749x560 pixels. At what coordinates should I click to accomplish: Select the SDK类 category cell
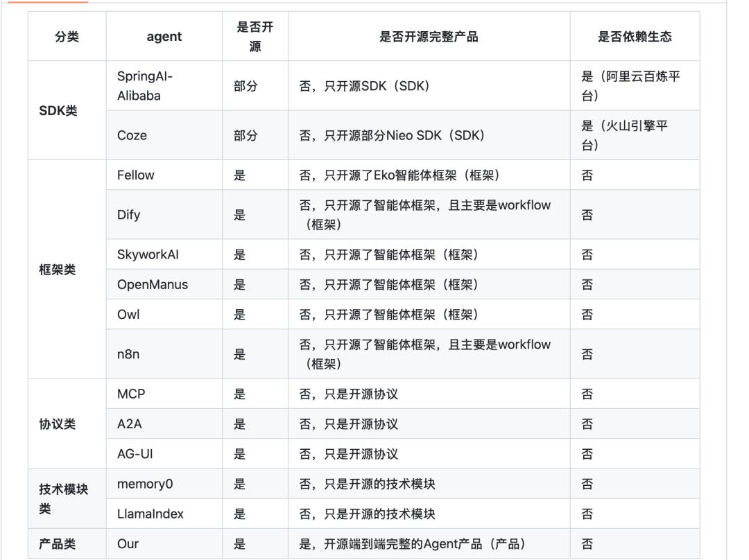click(x=67, y=110)
